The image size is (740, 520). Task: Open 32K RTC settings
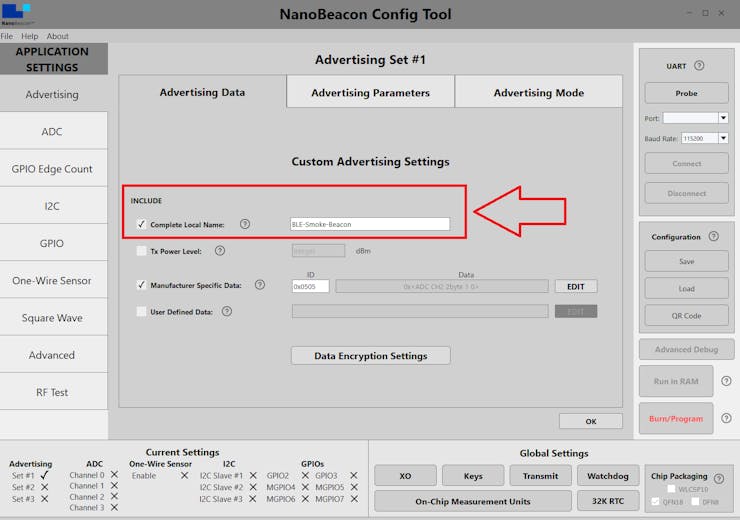point(608,501)
